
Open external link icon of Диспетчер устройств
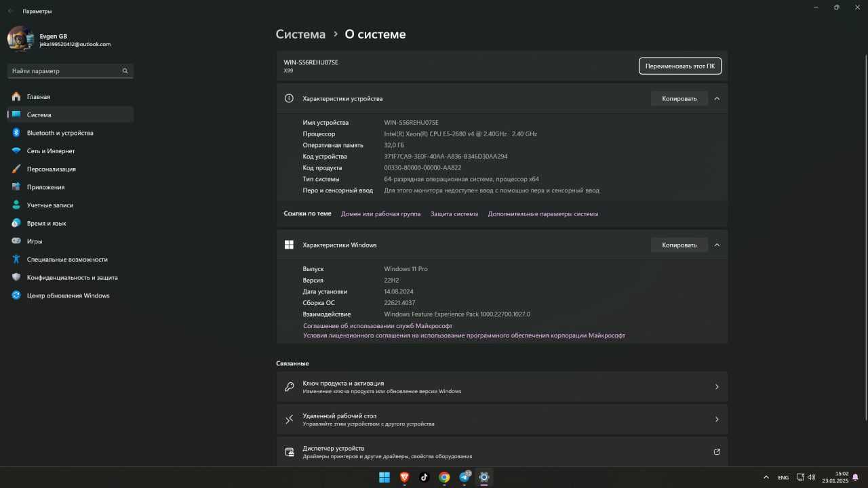(x=717, y=452)
